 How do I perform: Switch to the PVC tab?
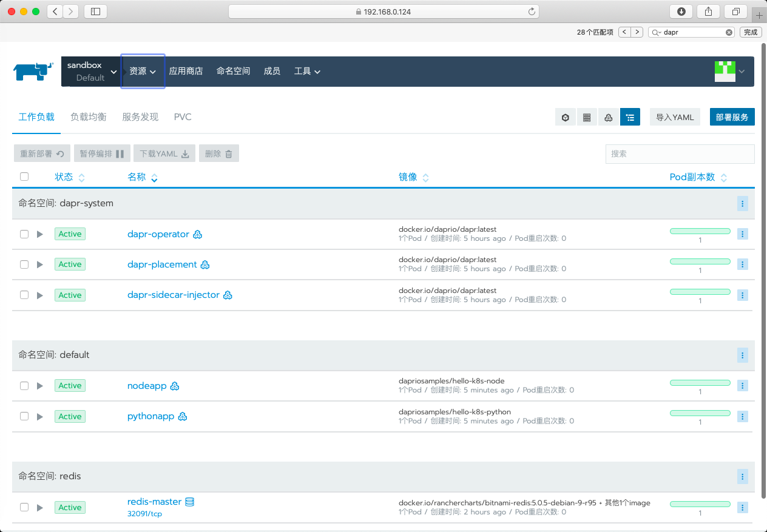pos(183,117)
